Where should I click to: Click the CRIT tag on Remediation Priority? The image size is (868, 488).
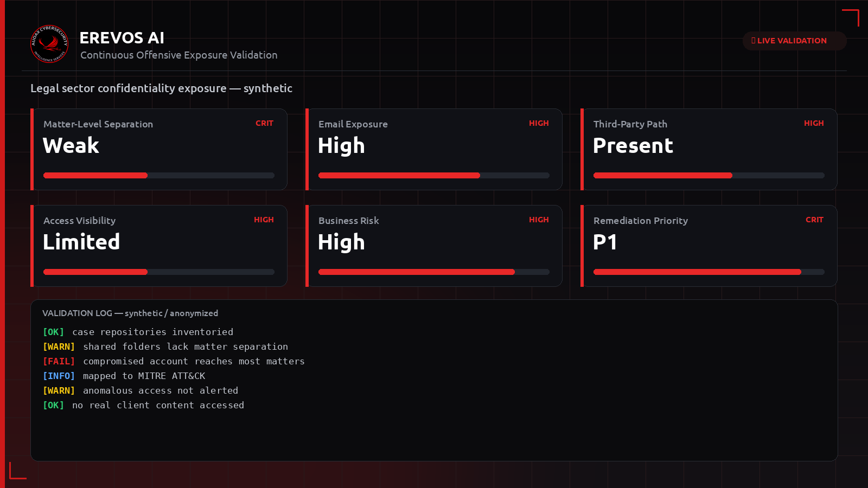pos(814,220)
